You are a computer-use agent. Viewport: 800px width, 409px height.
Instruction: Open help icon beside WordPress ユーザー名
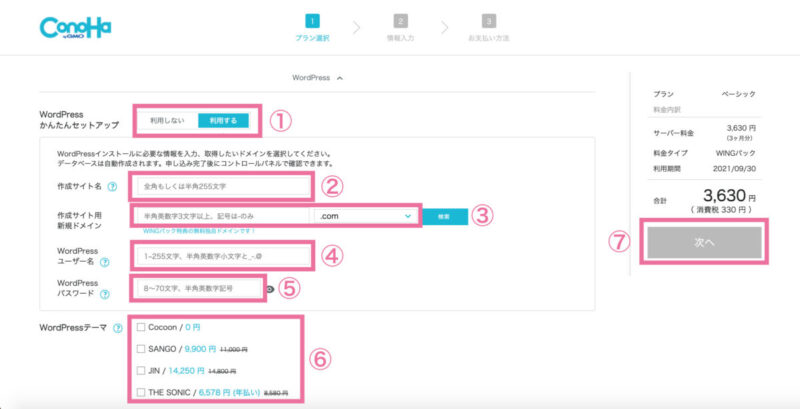(105, 263)
